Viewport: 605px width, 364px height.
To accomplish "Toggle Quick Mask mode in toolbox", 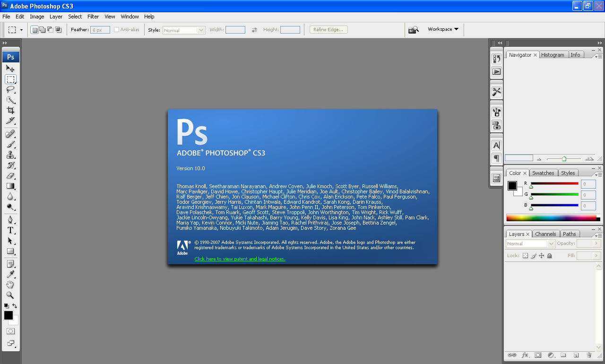I will [10, 331].
